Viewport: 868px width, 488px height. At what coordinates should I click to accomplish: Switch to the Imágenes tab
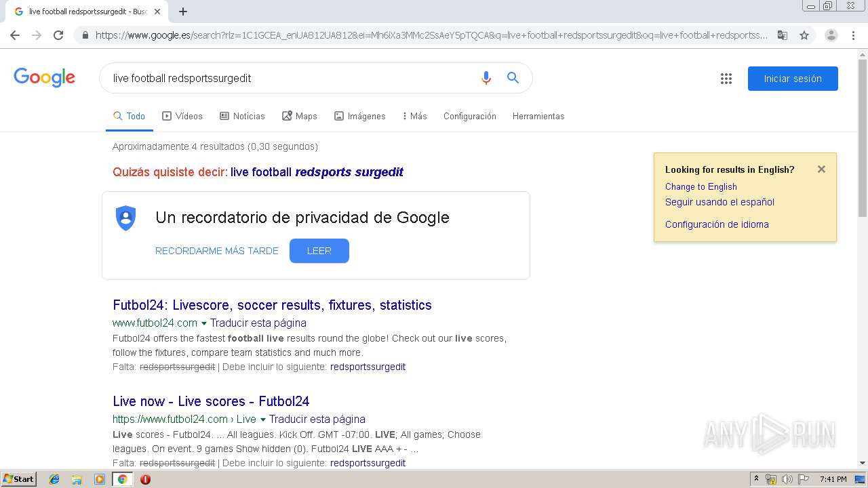click(x=360, y=116)
